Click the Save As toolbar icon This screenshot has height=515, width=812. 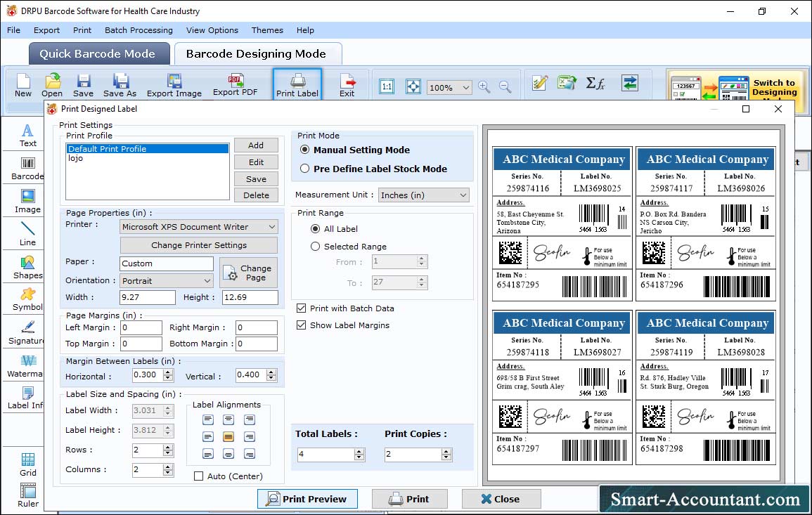[x=120, y=85]
